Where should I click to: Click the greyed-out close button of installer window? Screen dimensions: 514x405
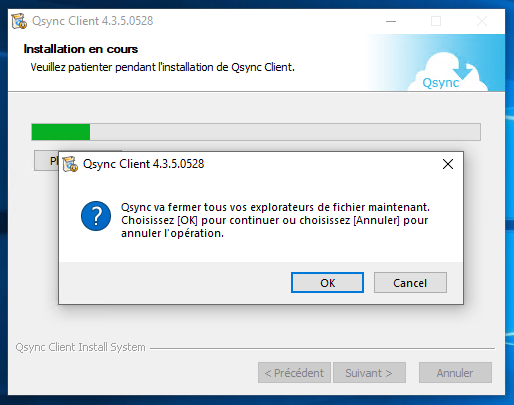[482, 21]
